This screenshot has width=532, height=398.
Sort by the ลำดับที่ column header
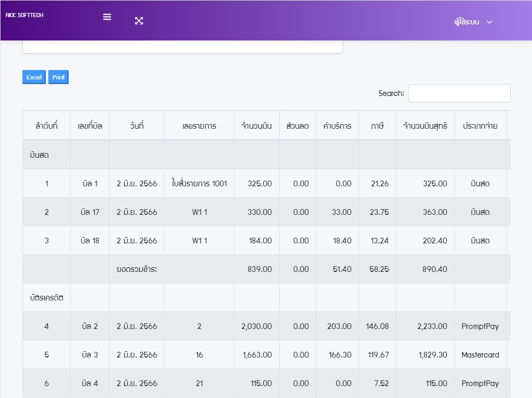46,126
